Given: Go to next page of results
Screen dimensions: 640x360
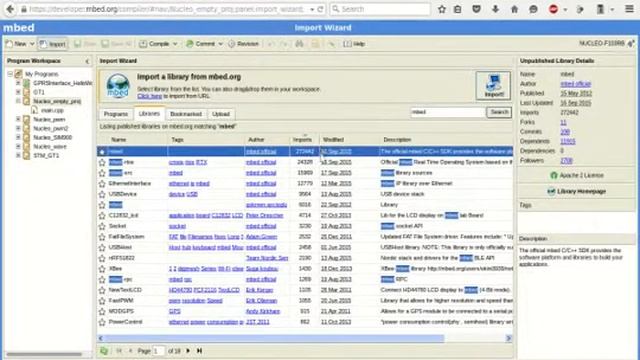Looking at the screenshot, I should (x=188, y=351).
